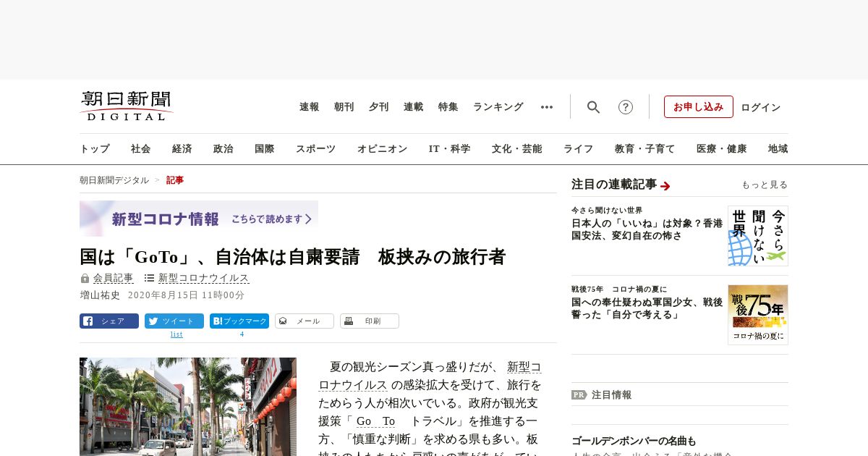Image resolution: width=868 pixels, height=456 pixels.
Task: Open the palm tree street photo
Action: tap(188, 407)
